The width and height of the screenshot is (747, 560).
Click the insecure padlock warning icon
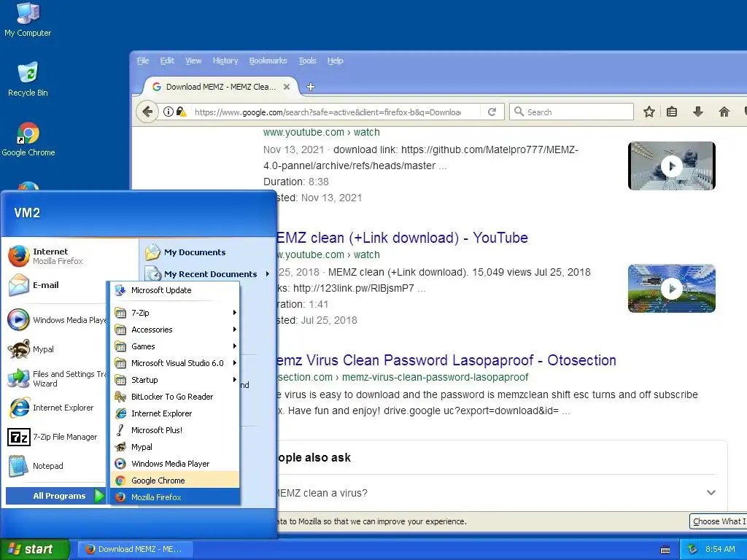pyautogui.click(x=181, y=112)
